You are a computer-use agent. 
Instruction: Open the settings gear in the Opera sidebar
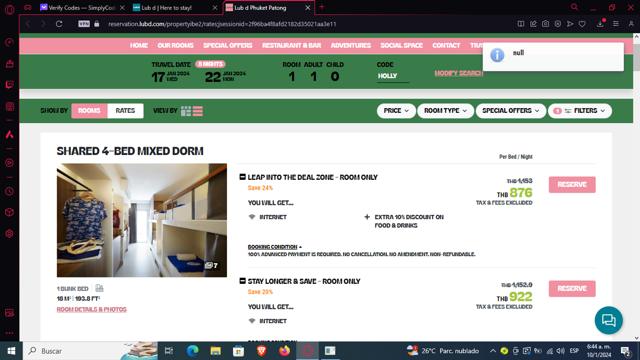(x=9, y=233)
